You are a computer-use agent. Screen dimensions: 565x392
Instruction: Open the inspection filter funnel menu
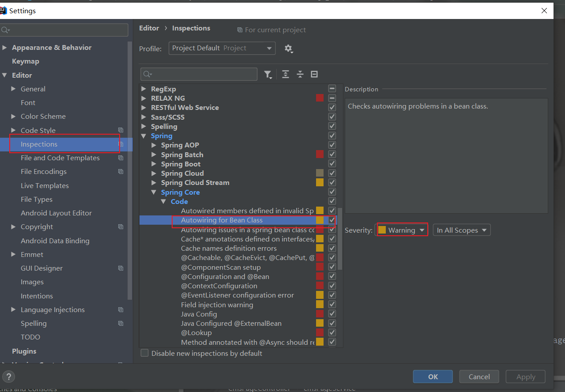(268, 74)
